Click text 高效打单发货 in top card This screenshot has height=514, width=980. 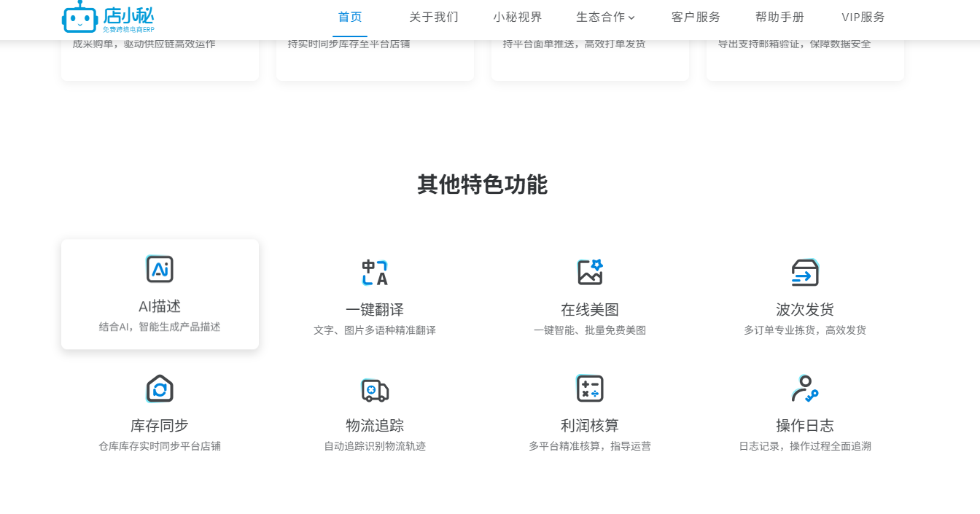[x=615, y=44]
